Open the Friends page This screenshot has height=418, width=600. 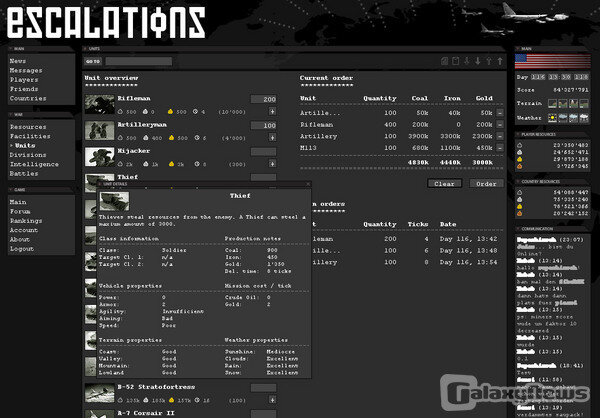pyautogui.click(x=24, y=89)
